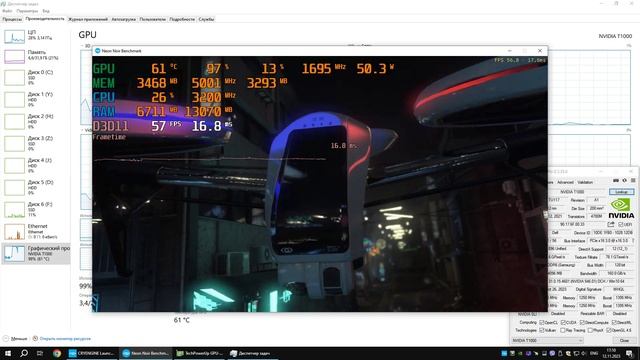This screenshot has height=360, width=640.
Task: Open the Файл menu in Task Manager
Action: pyautogui.click(x=7, y=11)
